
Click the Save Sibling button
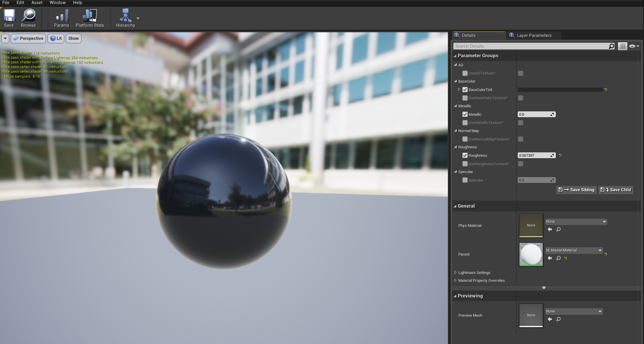tap(576, 190)
